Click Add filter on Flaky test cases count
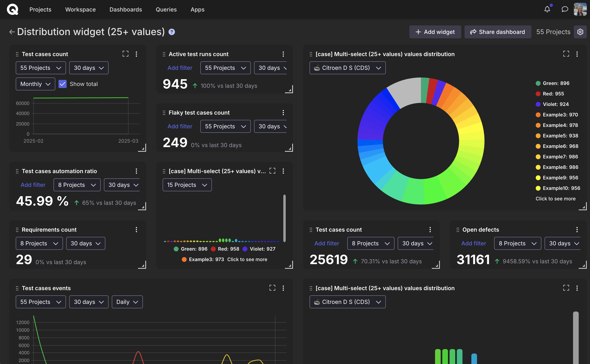Viewport: 590px width, 364px height. coord(180,126)
